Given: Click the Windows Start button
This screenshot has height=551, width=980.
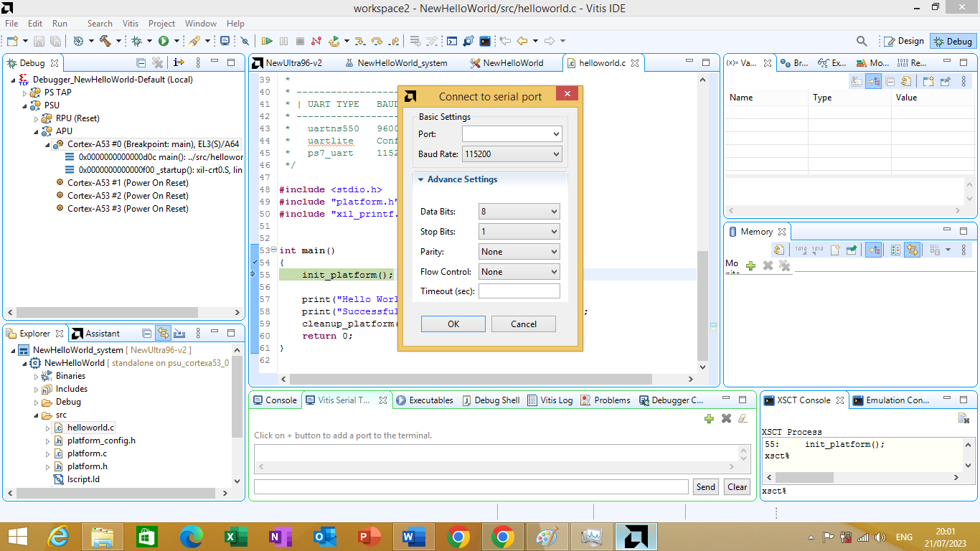Looking at the screenshot, I should (17, 537).
